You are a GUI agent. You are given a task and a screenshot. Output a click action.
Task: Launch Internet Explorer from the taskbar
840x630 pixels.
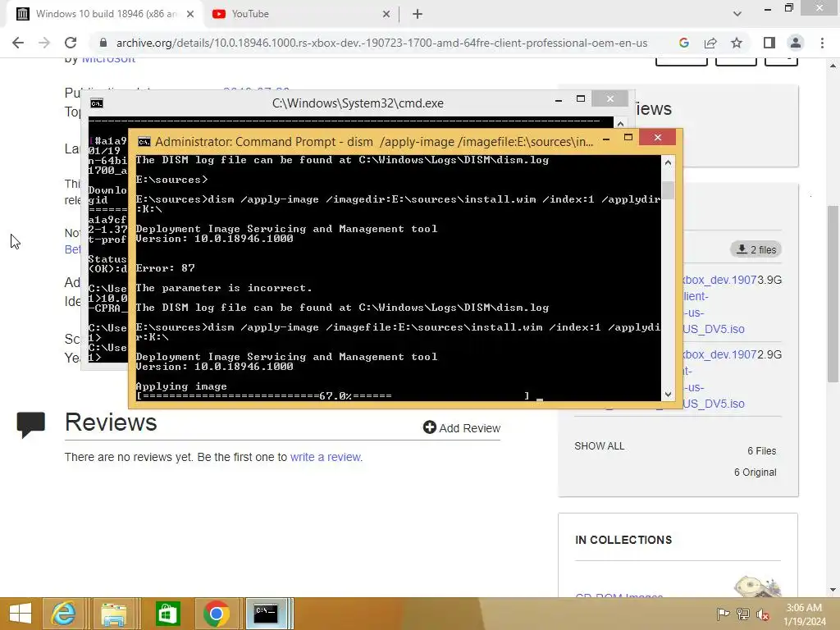click(x=62, y=614)
